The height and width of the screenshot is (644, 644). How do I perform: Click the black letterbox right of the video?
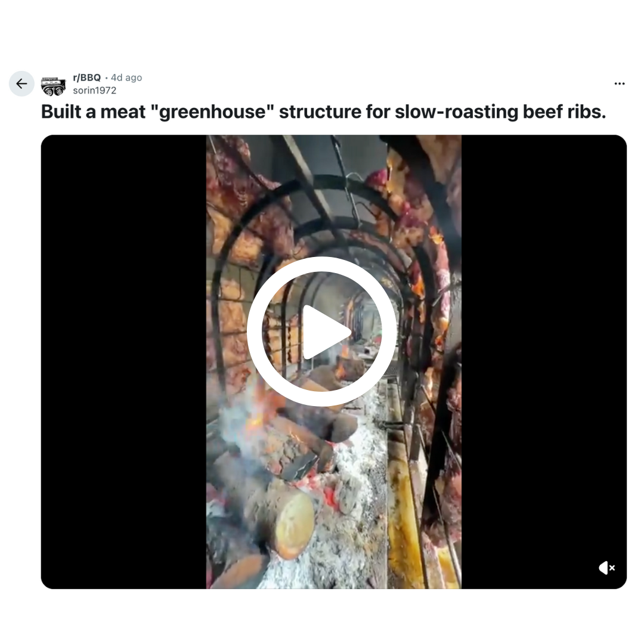(x=544, y=361)
